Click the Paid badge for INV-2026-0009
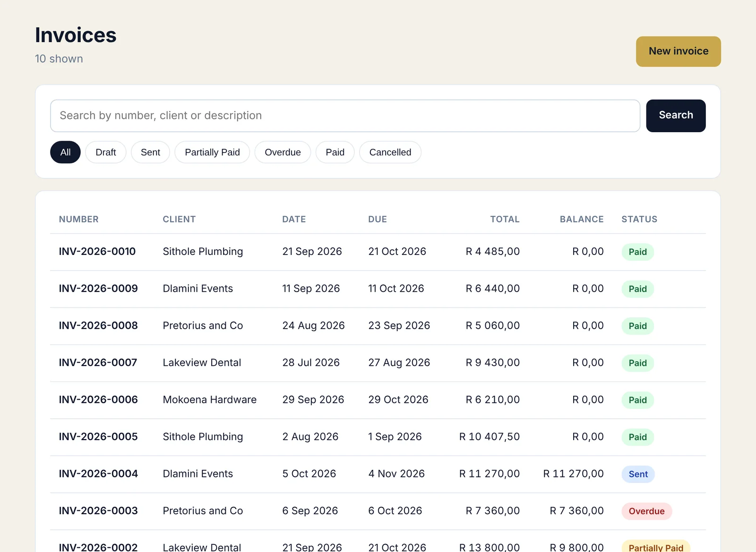Image resolution: width=756 pixels, height=552 pixels. tap(637, 289)
